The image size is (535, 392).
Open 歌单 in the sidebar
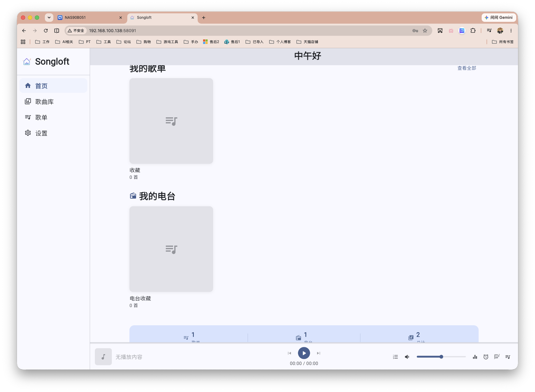pos(53,117)
